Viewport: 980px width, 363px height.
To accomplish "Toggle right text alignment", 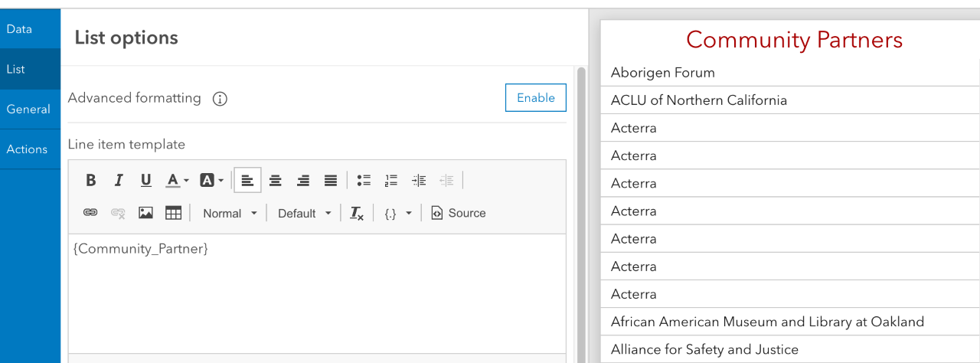I will (302, 181).
